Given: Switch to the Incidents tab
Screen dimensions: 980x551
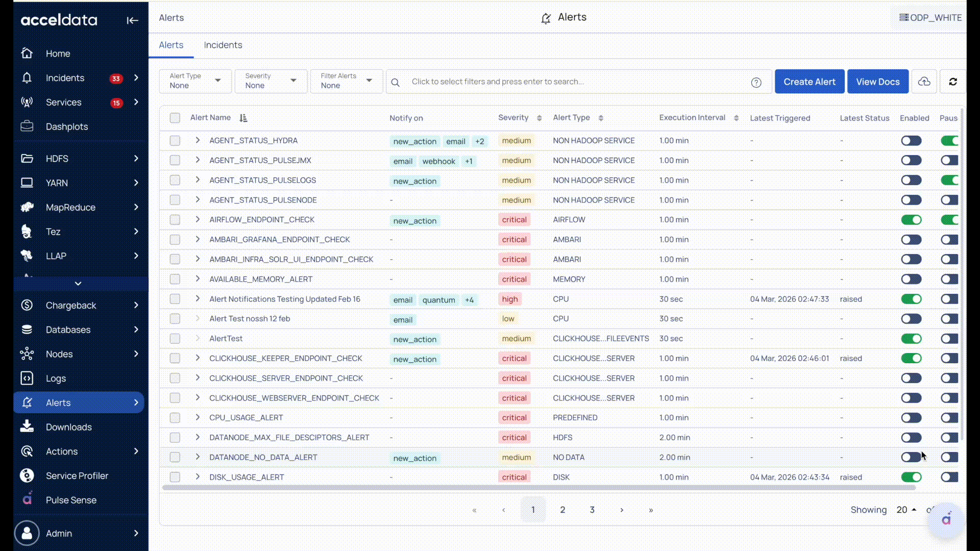Looking at the screenshot, I should click(x=223, y=45).
